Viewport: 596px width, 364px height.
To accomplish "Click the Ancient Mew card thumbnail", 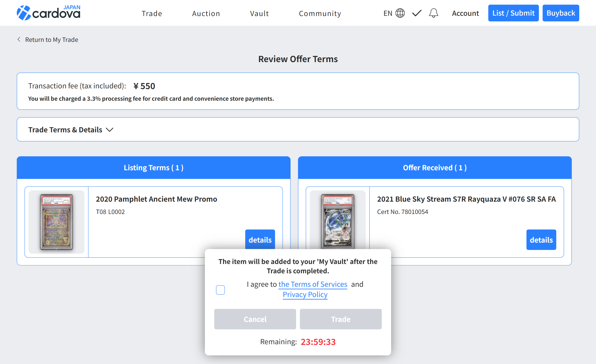I will (x=56, y=222).
